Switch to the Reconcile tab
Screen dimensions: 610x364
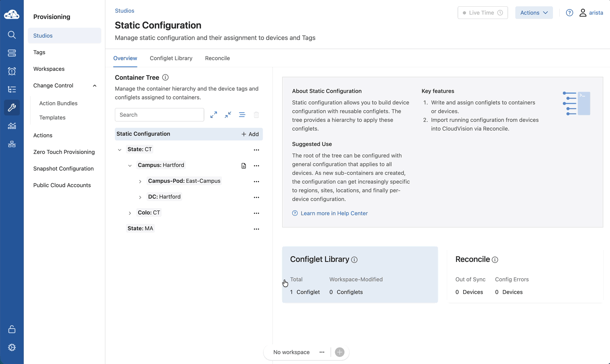point(217,58)
